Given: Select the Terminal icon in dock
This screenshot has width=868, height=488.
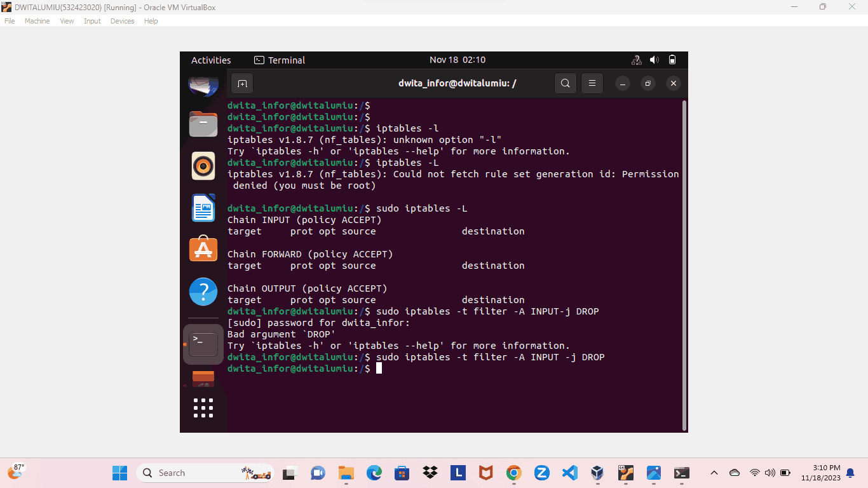Looking at the screenshot, I should coord(203,344).
